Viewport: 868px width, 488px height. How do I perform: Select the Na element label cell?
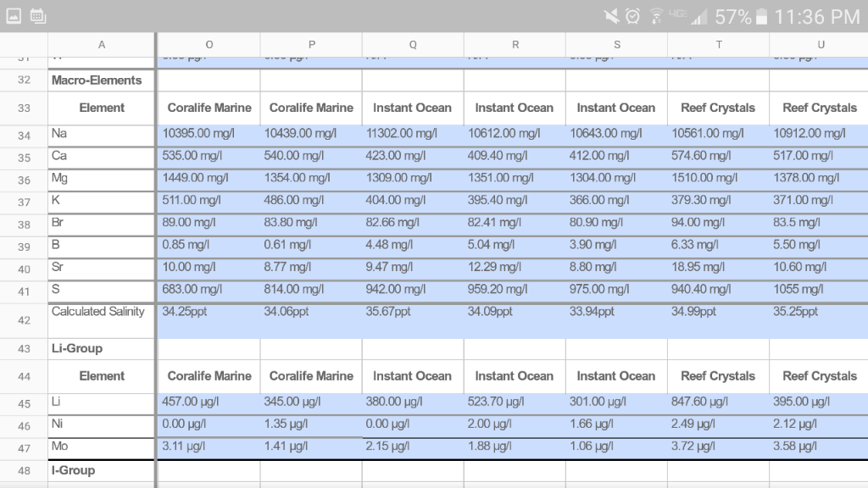pyautogui.click(x=102, y=136)
